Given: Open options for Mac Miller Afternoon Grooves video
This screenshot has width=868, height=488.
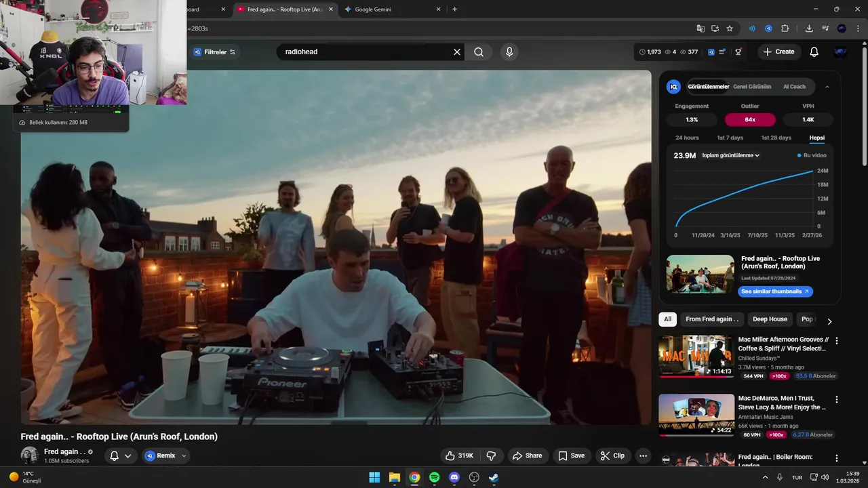Looking at the screenshot, I should pos(836,341).
